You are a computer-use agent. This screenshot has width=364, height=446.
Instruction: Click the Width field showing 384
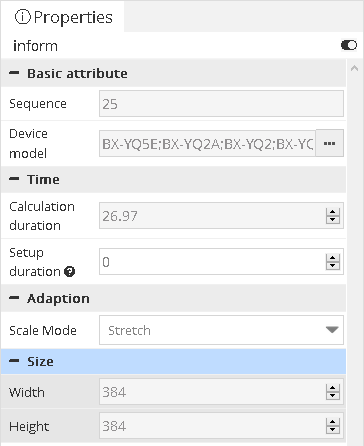tap(213, 392)
